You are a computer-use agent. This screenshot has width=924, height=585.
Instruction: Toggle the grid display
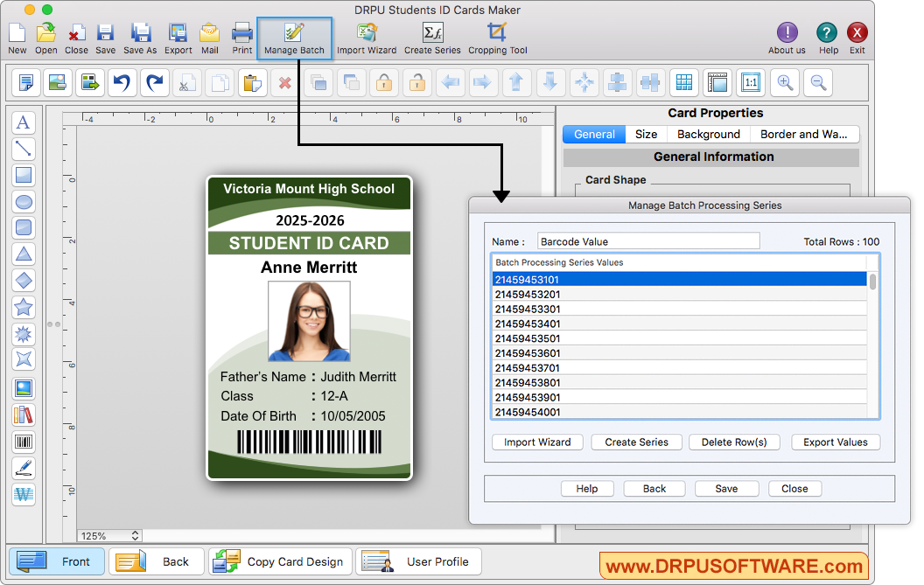coord(683,82)
